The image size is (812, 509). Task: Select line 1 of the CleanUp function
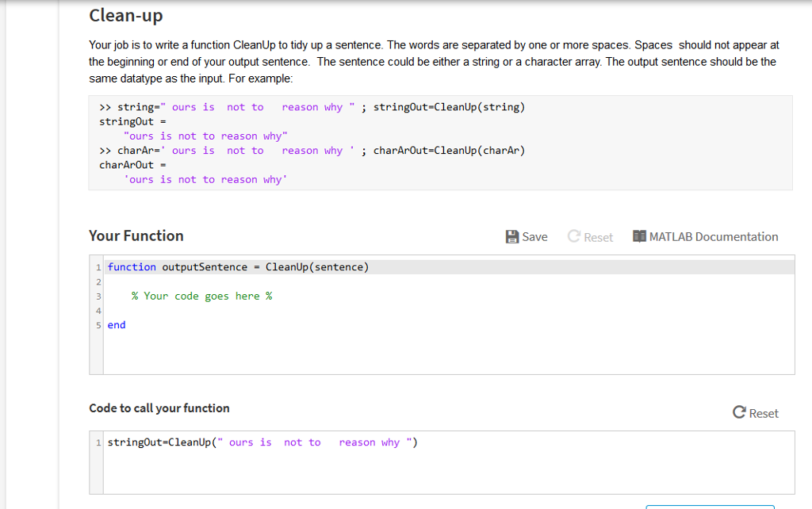[238, 266]
